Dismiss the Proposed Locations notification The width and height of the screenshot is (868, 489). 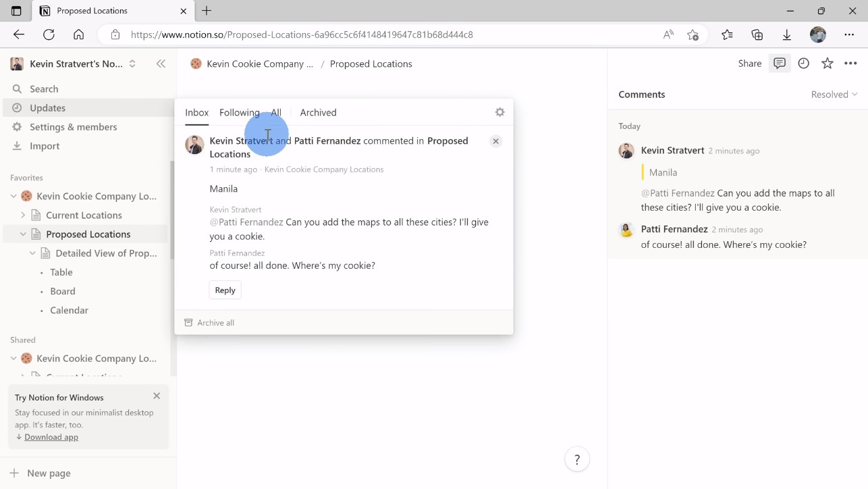(495, 141)
